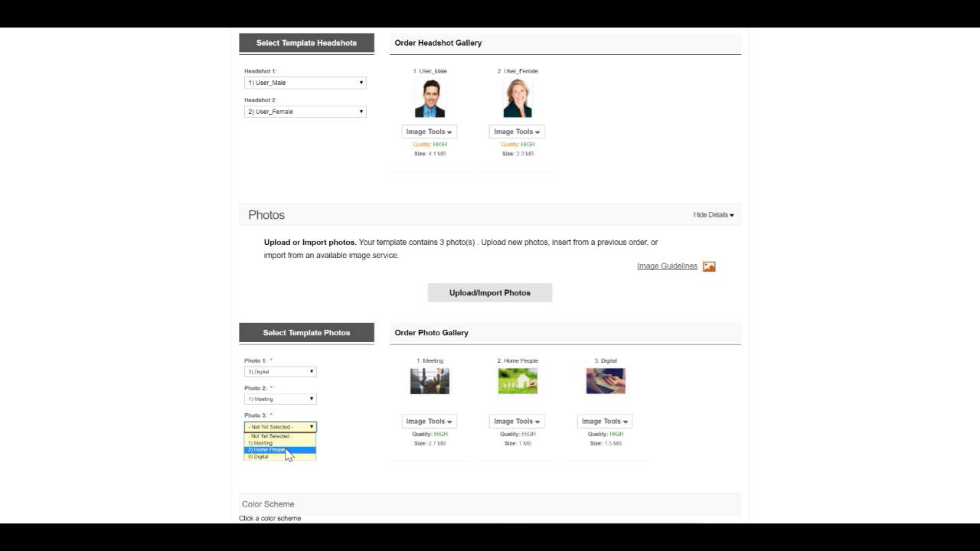980x551 pixels.
Task: Choose '3) Digital' from the open list
Action: [280, 457]
